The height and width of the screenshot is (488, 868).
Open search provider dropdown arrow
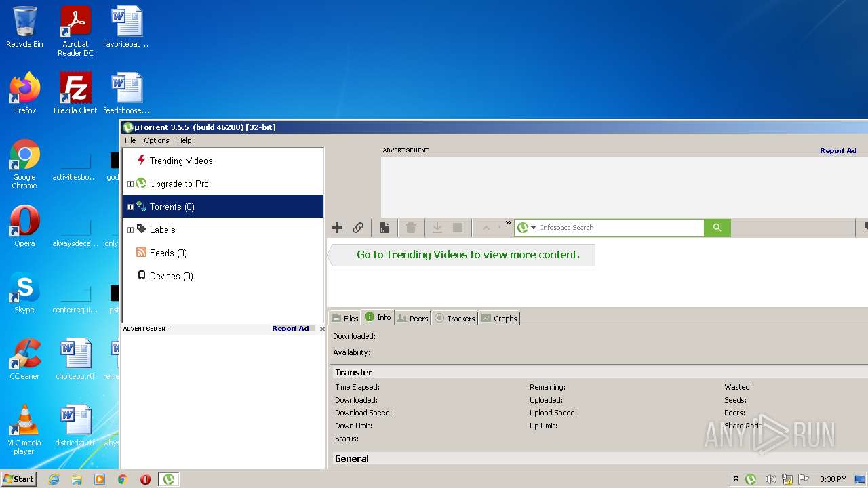(534, 228)
